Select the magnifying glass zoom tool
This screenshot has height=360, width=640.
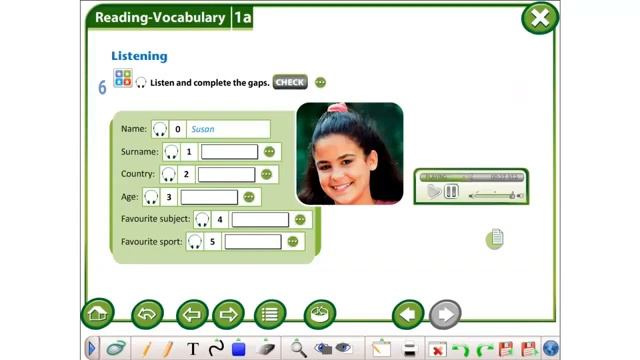298,349
